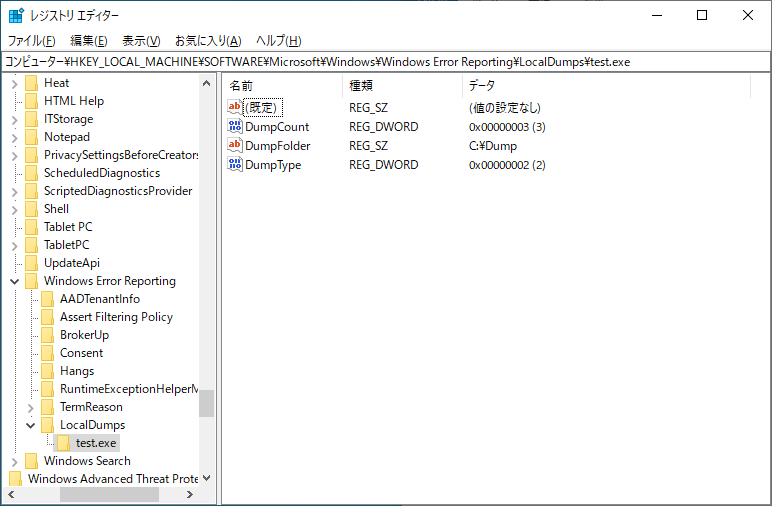Collapse the Windows Error Reporting key
Image resolution: width=772 pixels, height=506 pixels.
pyautogui.click(x=14, y=282)
